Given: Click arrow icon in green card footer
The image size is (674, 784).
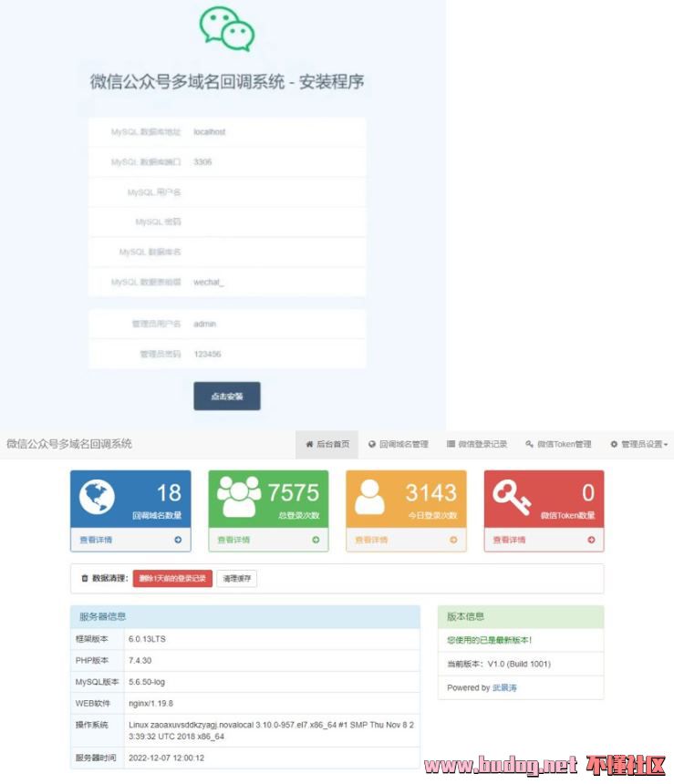Looking at the screenshot, I should coord(316,540).
